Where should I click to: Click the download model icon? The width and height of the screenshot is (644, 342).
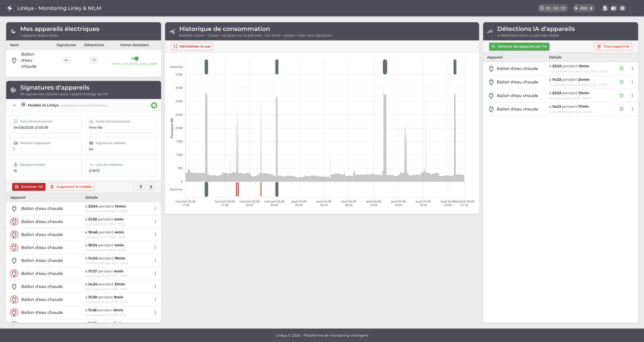[141, 187]
